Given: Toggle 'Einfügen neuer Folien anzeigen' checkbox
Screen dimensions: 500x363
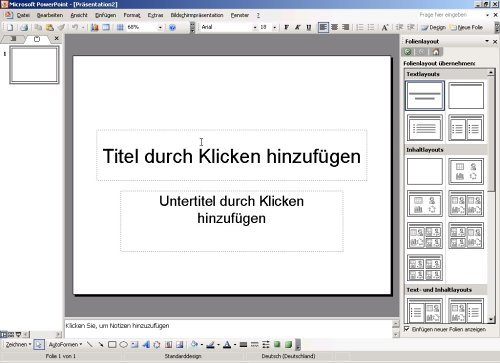Looking at the screenshot, I should point(406,329).
